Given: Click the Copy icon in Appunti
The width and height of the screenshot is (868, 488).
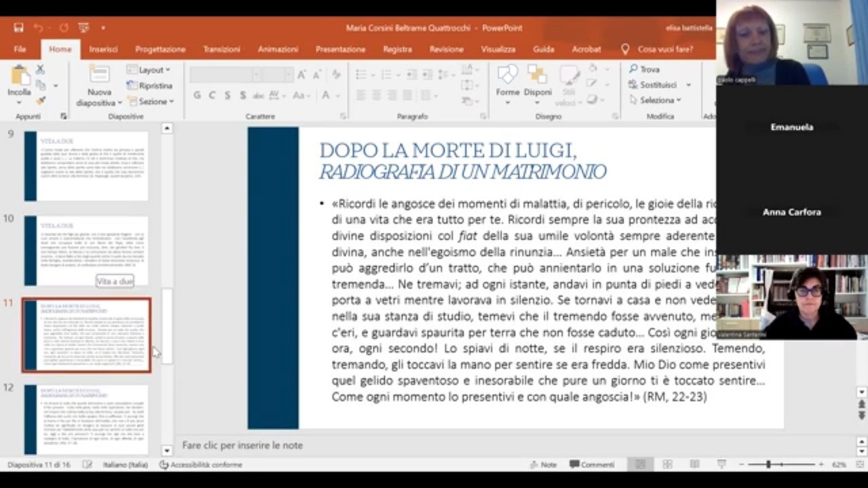Looking at the screenshot, I should (41, 85).
